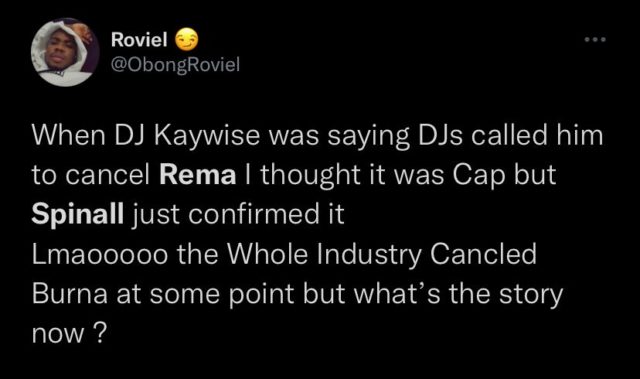Click the word Lmaooooo
The width and height of the screenshot is (640, 379).
coord(100,254)
